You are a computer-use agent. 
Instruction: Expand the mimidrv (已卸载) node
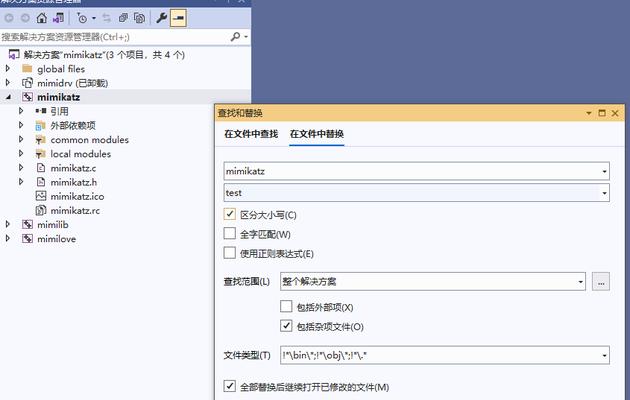tap(8, 83)
